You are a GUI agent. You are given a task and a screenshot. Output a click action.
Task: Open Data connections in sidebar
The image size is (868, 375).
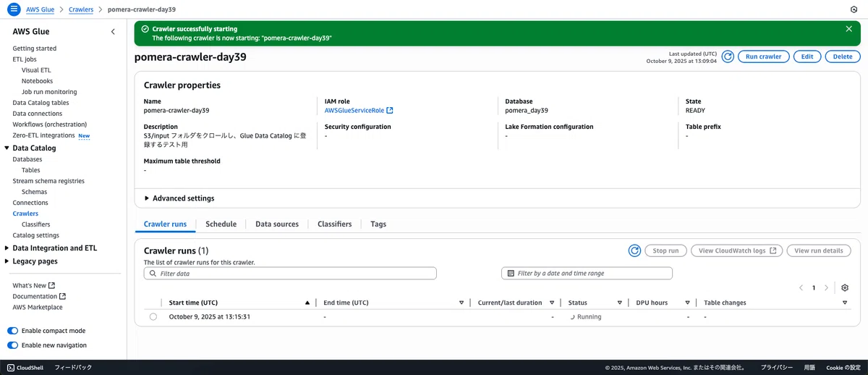click(x=37, y=114)
